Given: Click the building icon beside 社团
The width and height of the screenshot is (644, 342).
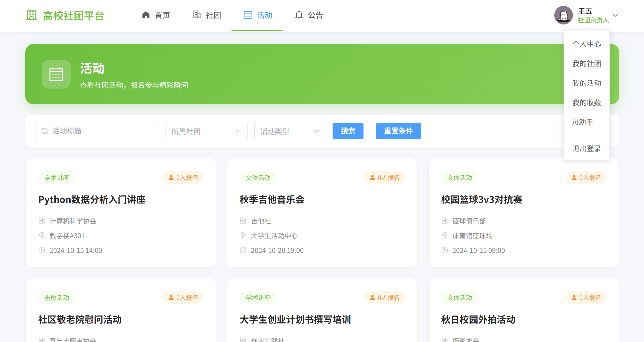Looking at the screenshot, I should (x=197, y=15).
